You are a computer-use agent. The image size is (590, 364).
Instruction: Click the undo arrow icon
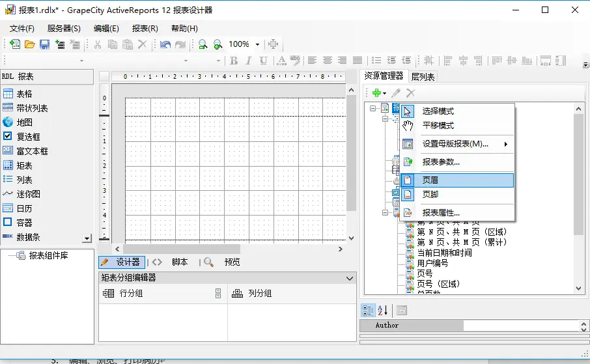[165, 44]
